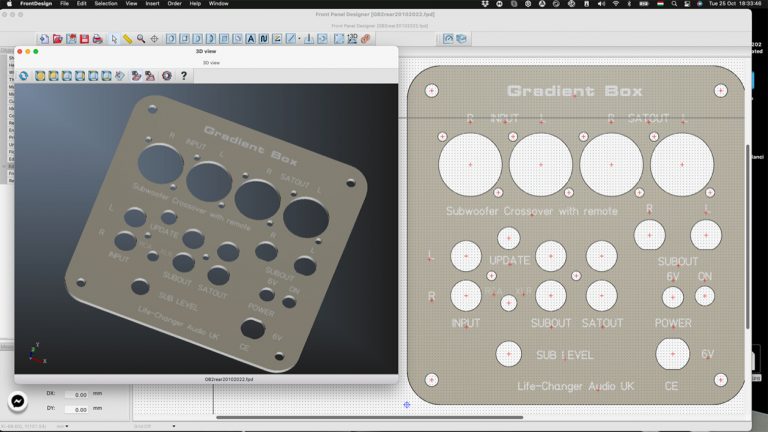Click the question mark help icon in 3D view
The height and width of the screenshot is (432, 768).
click(x=184, y=75)
